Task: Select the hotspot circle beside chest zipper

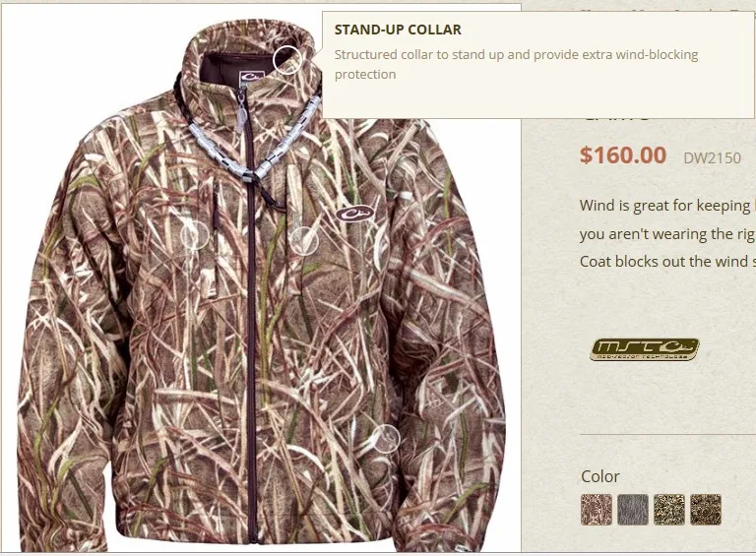Action: [304, 241]
